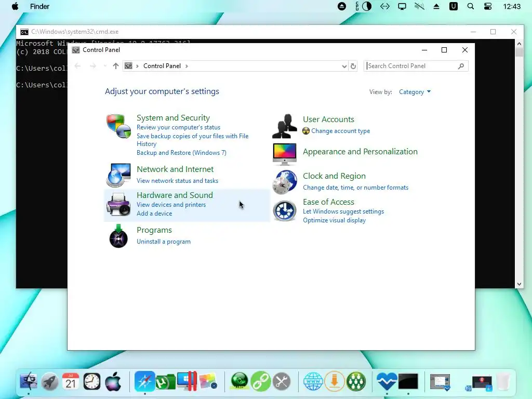
Task: Open the Apple menu
Action: [x=15, y=6]
